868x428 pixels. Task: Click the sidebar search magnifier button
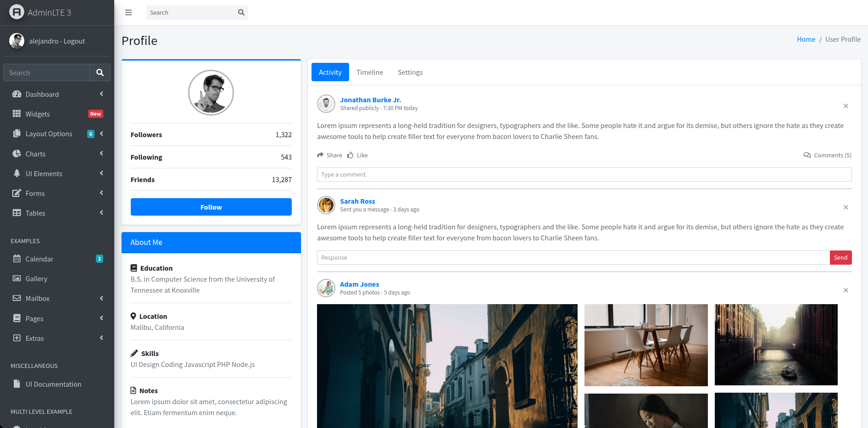100,72
